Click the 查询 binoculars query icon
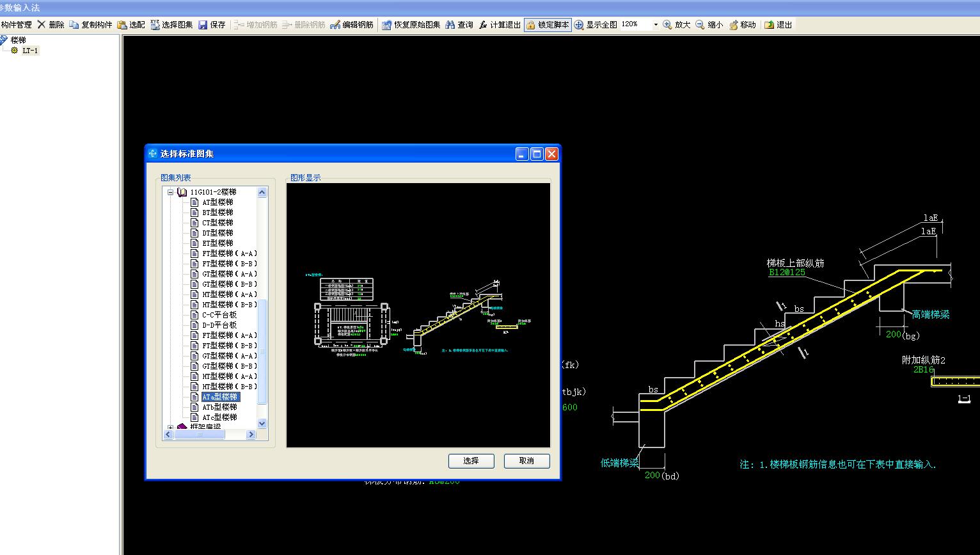The width and height of the screenshot is (980, 555). point(450,24)
